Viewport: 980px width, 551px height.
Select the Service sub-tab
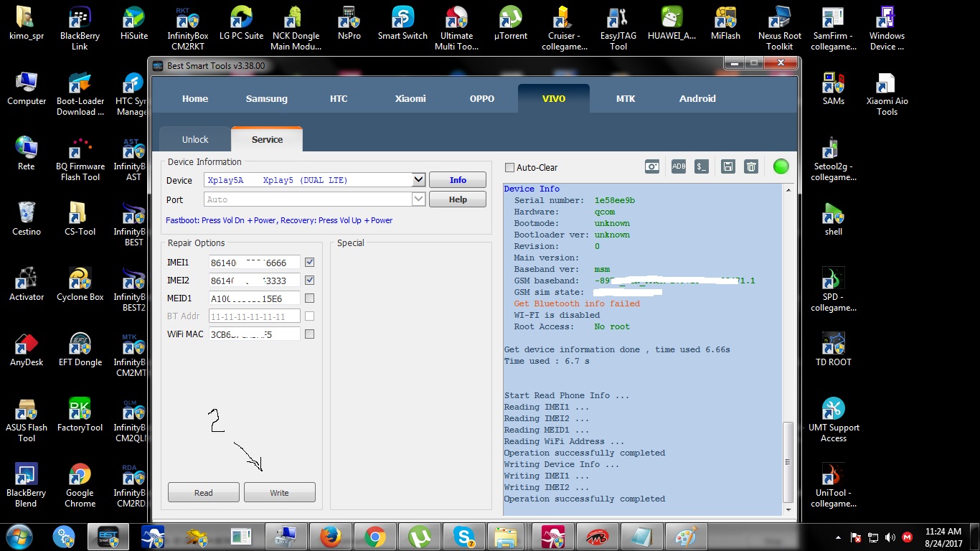[267, 139]
